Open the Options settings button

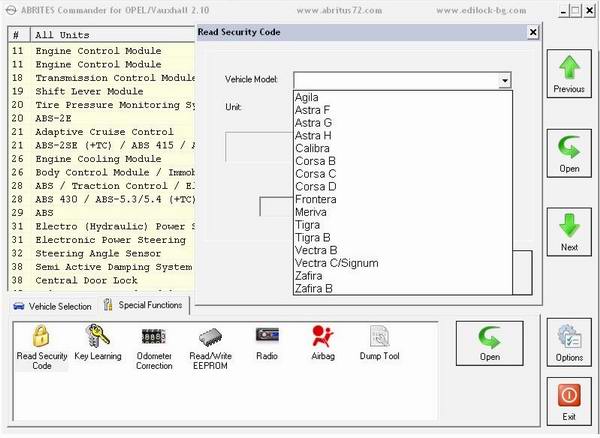569,343
